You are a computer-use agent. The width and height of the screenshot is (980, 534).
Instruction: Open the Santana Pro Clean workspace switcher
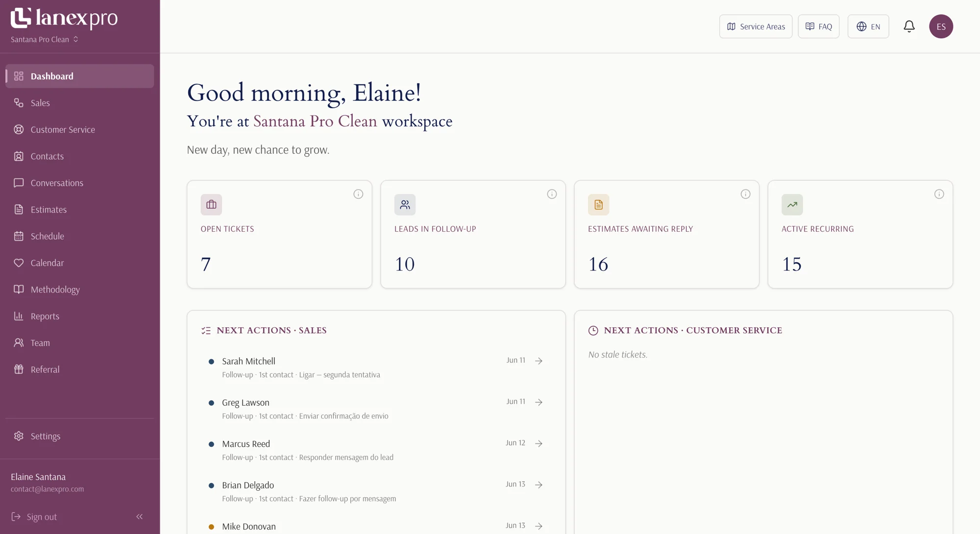click(45, 39)
